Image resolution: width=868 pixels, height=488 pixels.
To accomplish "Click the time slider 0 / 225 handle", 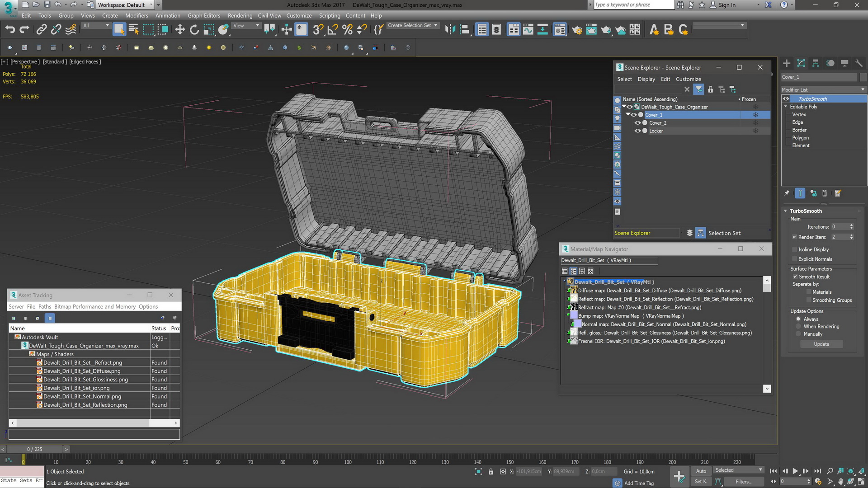I will pos(34,449).
